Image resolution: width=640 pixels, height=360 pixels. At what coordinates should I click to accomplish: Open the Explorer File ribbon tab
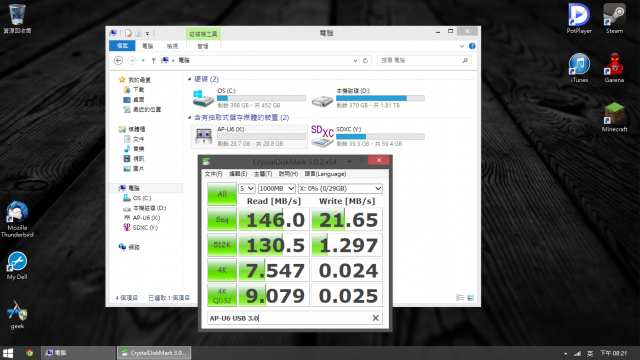point(122,46)
